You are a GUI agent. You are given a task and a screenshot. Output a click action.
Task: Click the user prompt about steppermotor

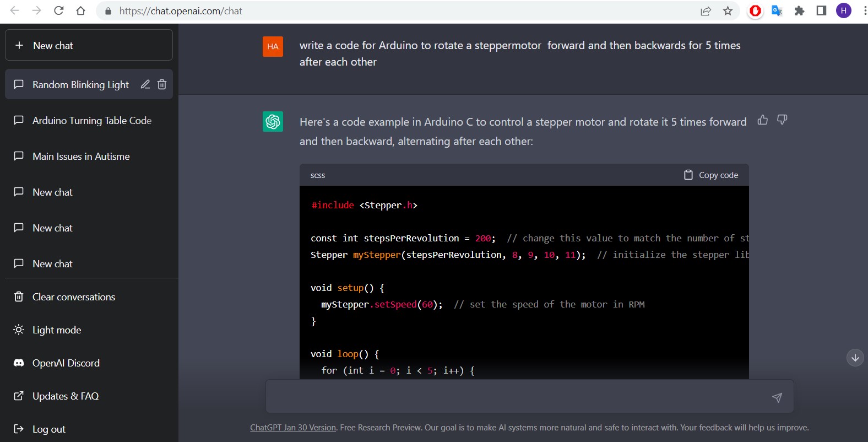[520, 53]
